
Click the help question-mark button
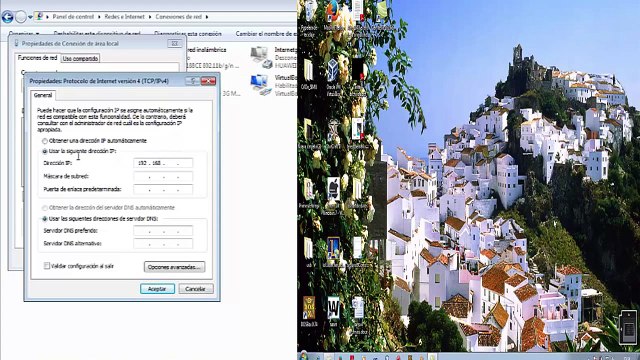click(x=192, y=81)
